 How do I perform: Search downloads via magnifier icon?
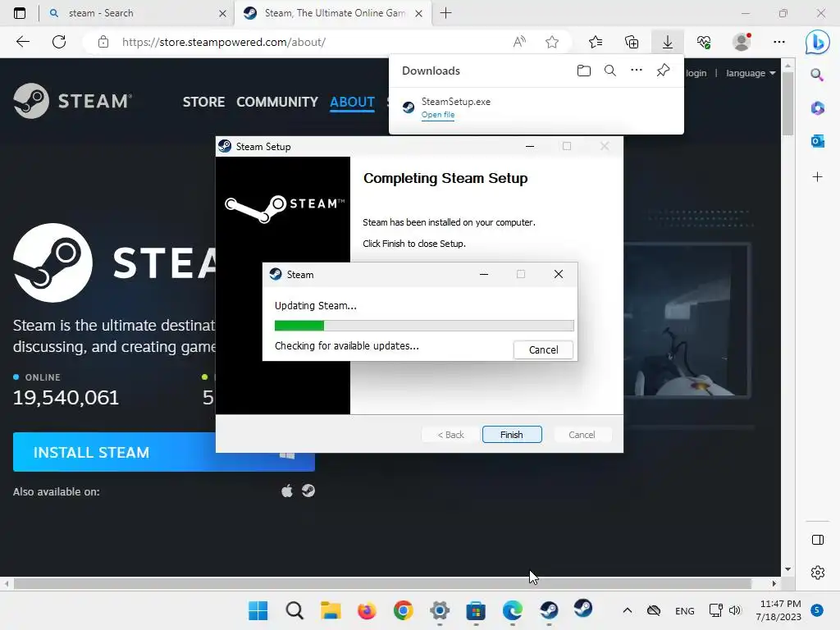pos(610,71)
